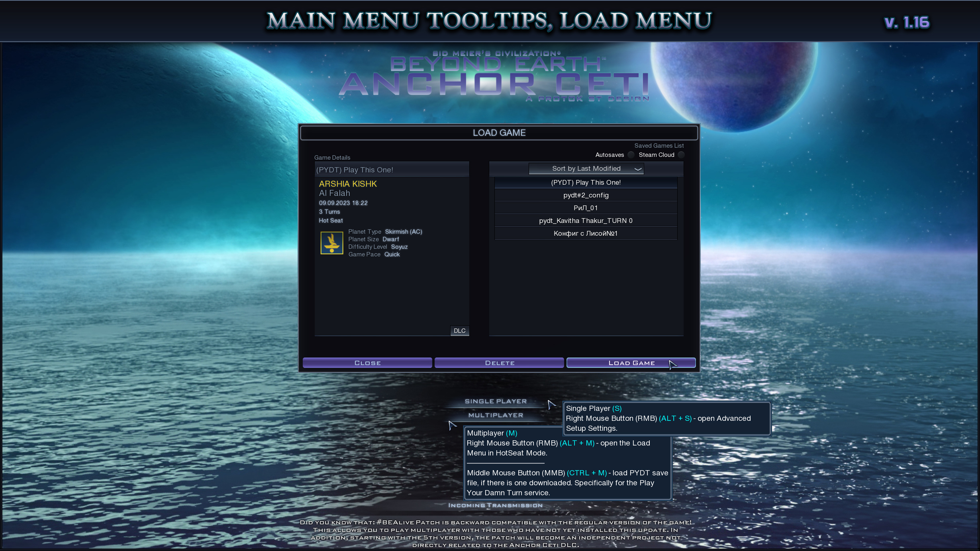Open the Single Player menu
The width and height of the screenshot is (980, 551).
coord(496,401)
